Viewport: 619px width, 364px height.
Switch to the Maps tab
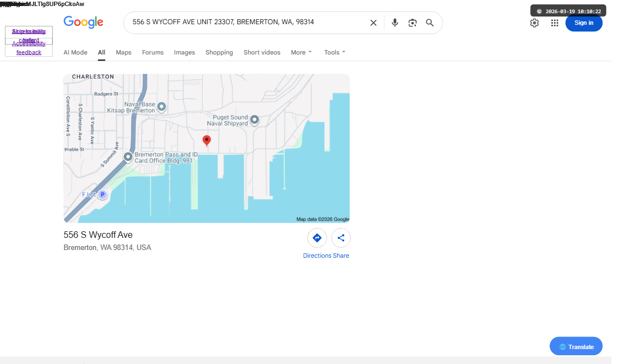123,52
